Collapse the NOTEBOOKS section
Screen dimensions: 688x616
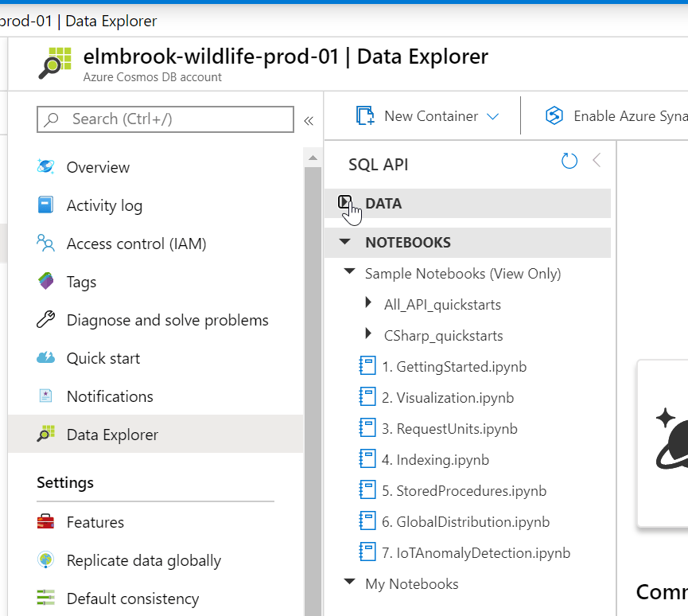tap(344, 242)
